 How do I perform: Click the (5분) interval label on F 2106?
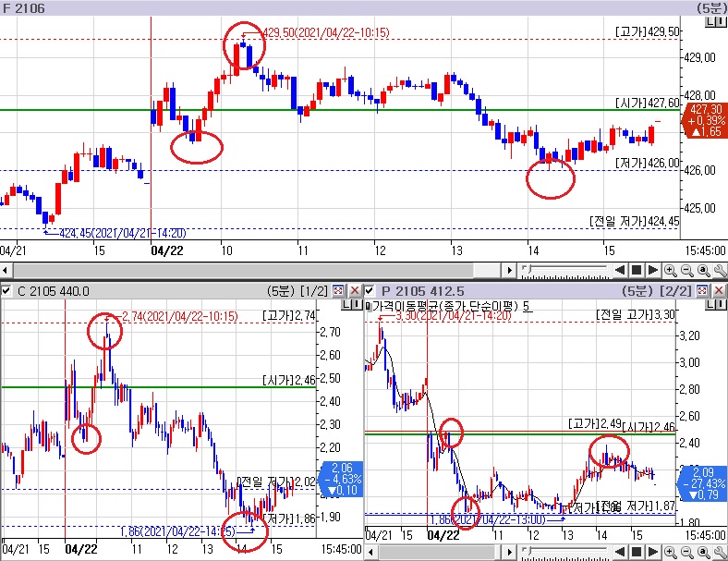pos(710,8)
